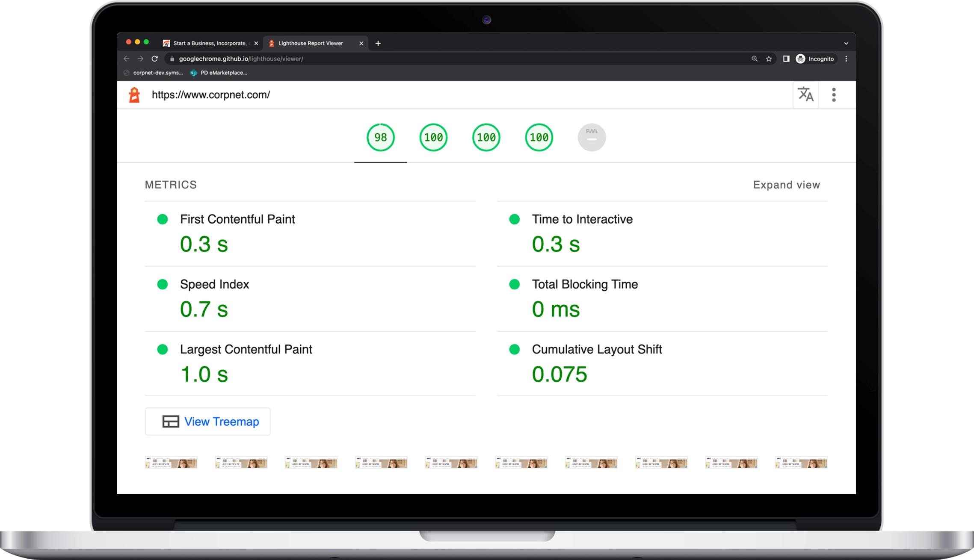The image size is (974, 560).
Task: Click the 0.7 s Speed Index value
Action: point(204,309)
